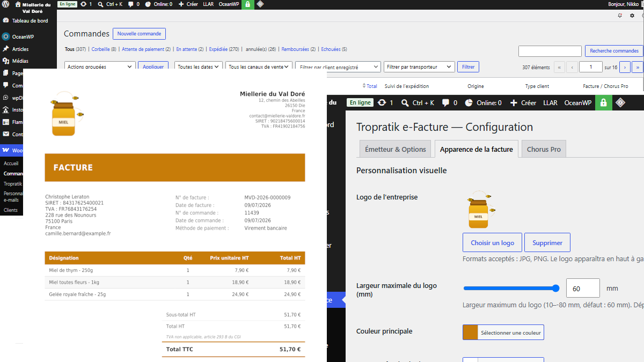This screenshot has height=362, width=644.
Task: Open Tableau de bord sidebar icon
Action: (6, 21)
